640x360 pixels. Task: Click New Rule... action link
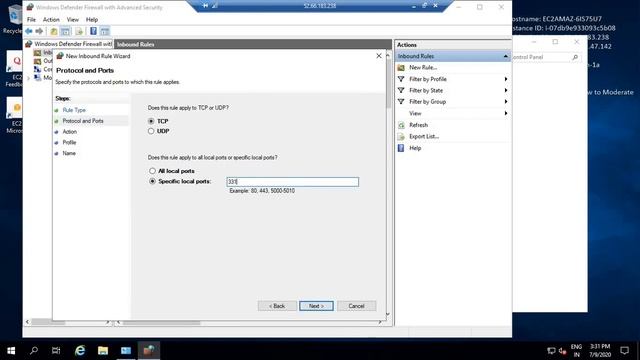[423, 68]
